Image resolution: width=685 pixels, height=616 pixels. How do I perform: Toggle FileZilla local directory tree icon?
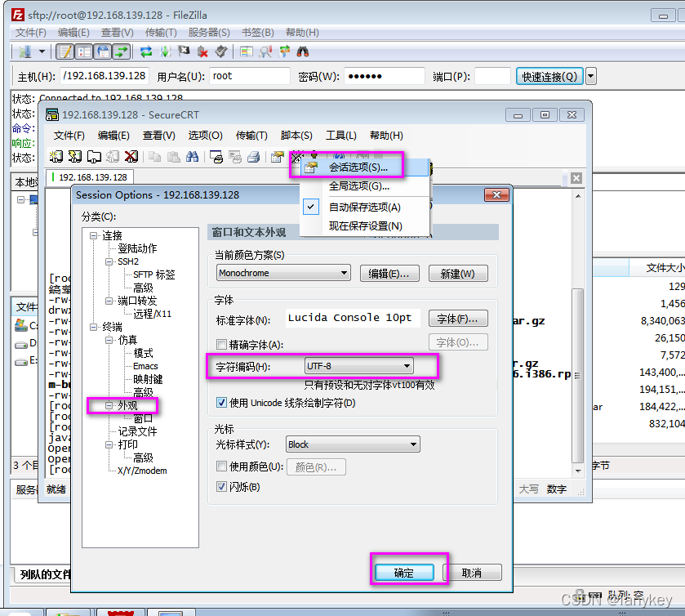[x=84, y=51]
